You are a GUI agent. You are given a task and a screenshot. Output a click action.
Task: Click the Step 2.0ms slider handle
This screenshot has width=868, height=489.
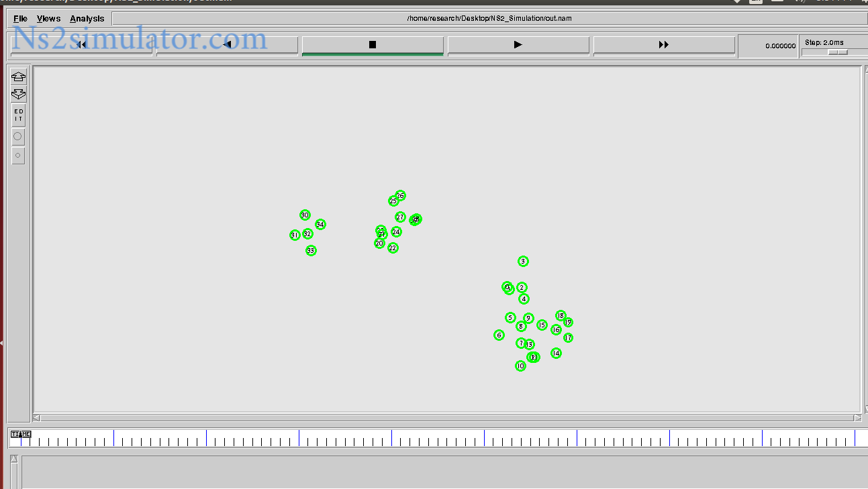837,52
